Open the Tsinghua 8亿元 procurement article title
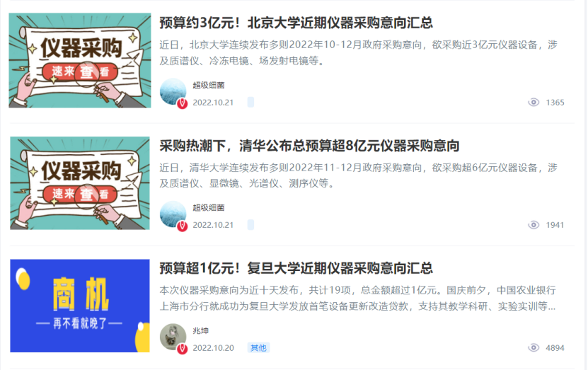588x370 pixels. tap(309, 146)
